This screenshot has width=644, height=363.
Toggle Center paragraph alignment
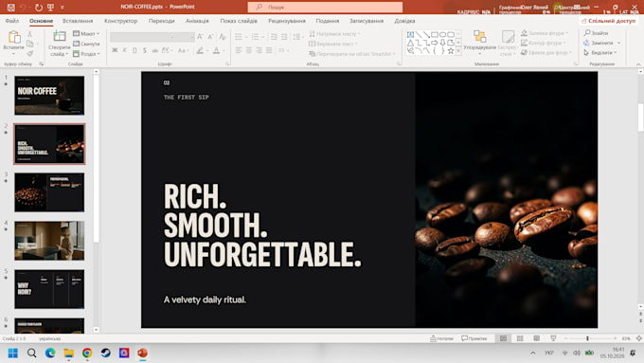[x=249, y=50]
